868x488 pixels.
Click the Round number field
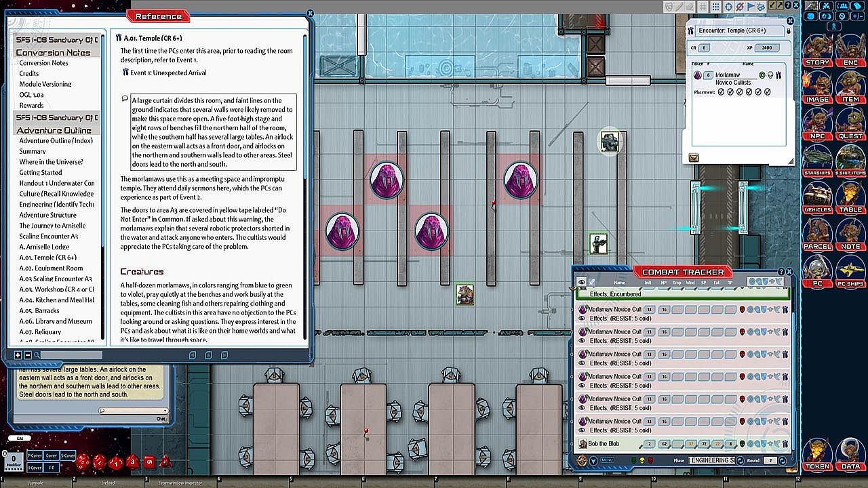[x=769, y=461]
